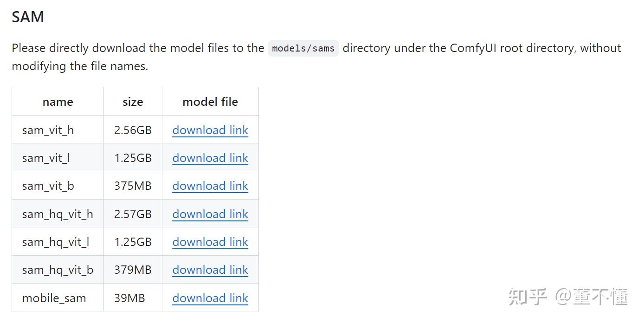
Task: Open download link for sam_vit_l
Action: pos(210,158)
